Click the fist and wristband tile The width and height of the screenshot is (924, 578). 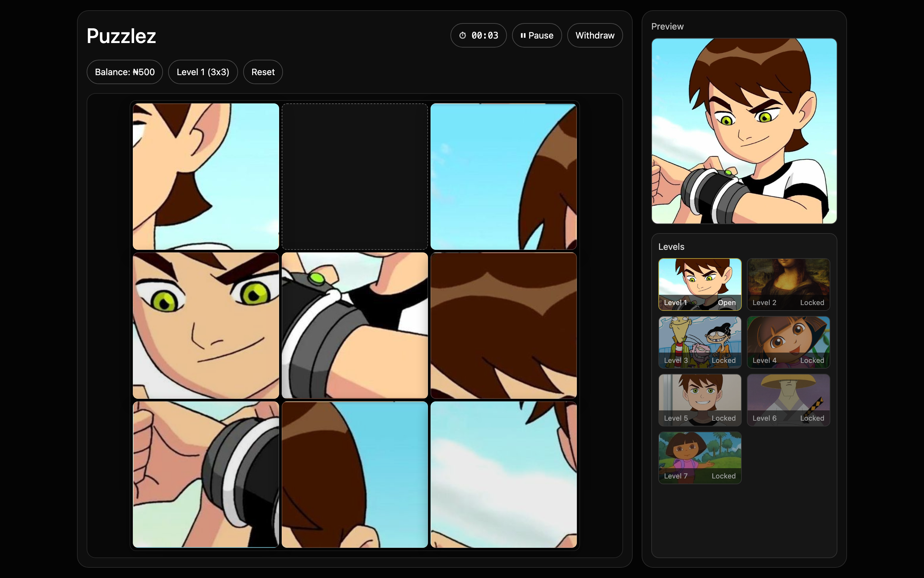(x=206, y=474)
